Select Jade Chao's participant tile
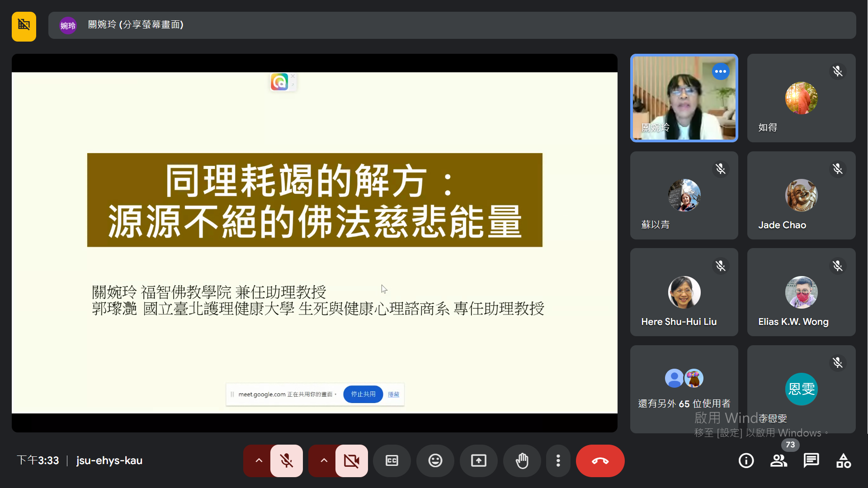The width and height of the screenshot is (868, 488). coord(801,195)
